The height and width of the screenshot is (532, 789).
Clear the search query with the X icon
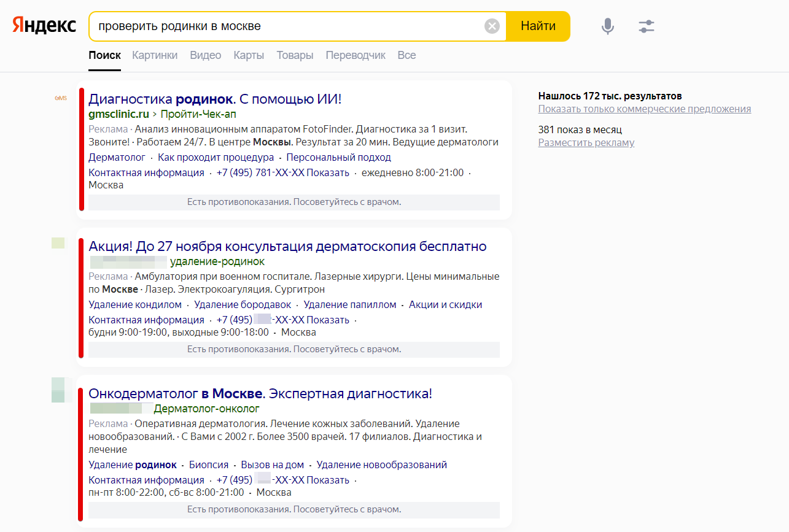click(492, 26)
